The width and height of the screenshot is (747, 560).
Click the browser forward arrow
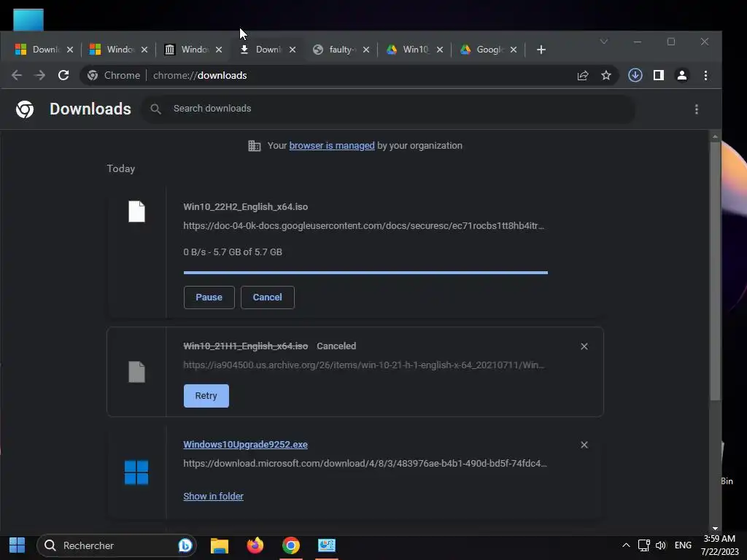click(x=40, y=75)
